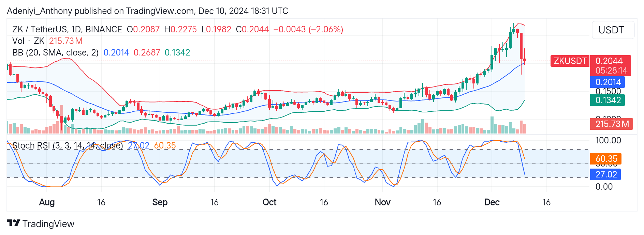Click the Dec time axis label
Screen dimensions: 644x235
pyautogui.click(x=492, y=202)
